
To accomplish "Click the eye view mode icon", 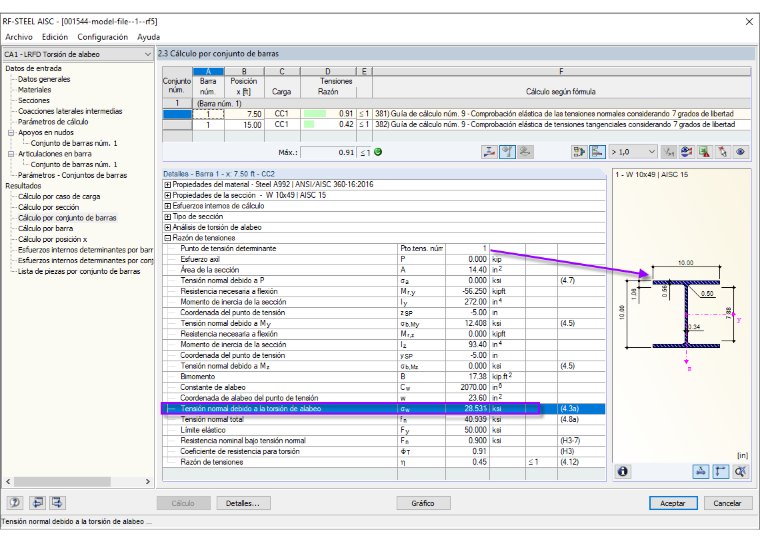I will point(741,152).
